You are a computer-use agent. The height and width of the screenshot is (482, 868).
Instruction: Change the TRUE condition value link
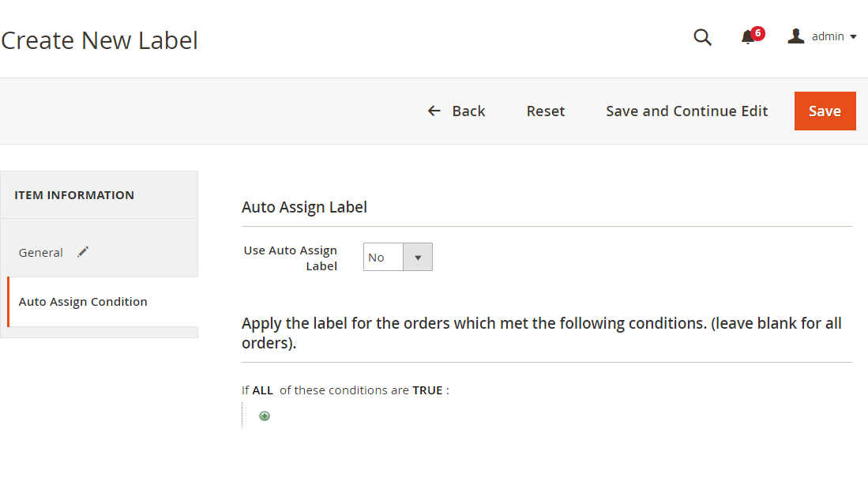click(427, 390)
